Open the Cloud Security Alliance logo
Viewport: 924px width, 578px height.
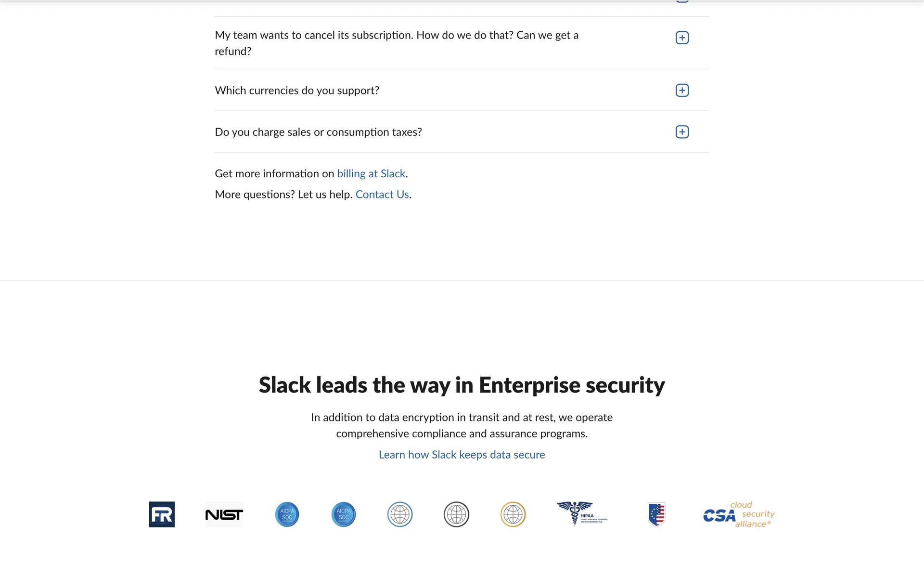click(739, 515)
